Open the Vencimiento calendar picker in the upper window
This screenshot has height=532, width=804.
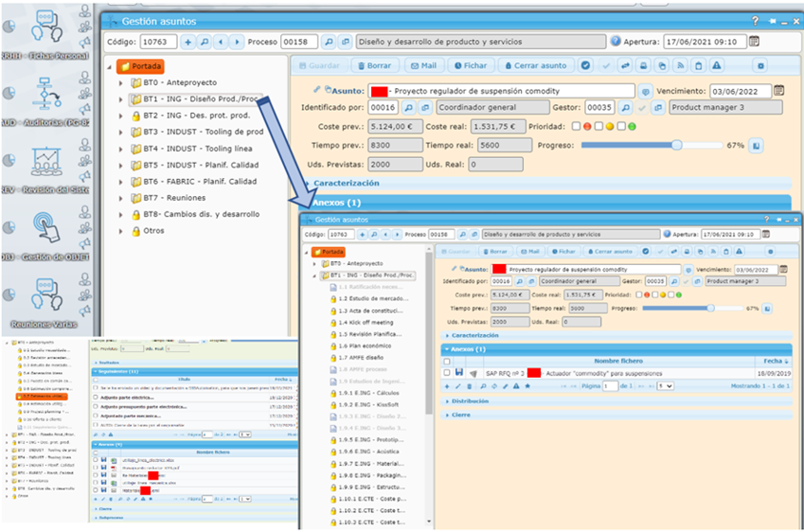pos(778,91)
